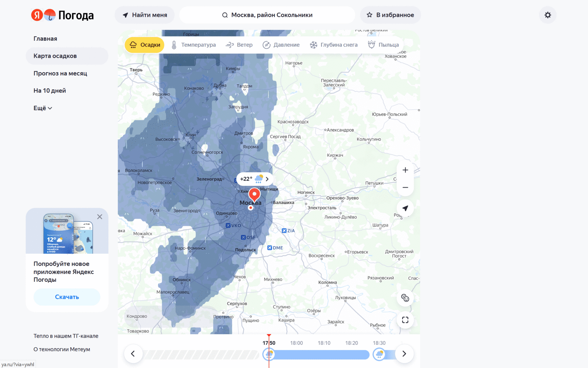Switch to the Глубина снега map layer
Screen dimensions: 588x368
tap(334, 45)
